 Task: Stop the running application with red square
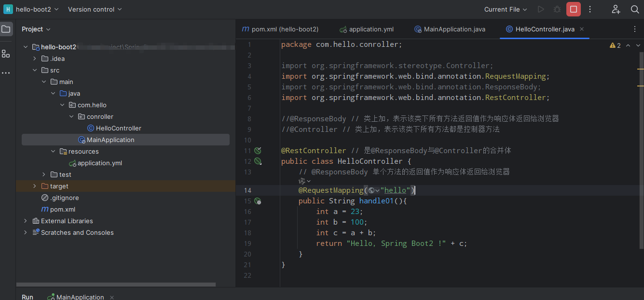coord(574,9)
